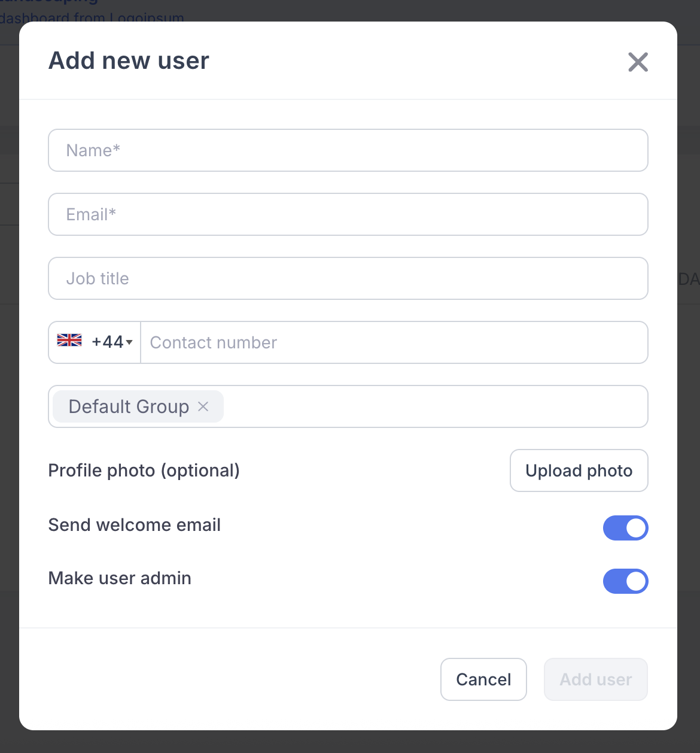Disable the Make user admin switch
The width and height of the screenshot is (700, 753).
625,581
